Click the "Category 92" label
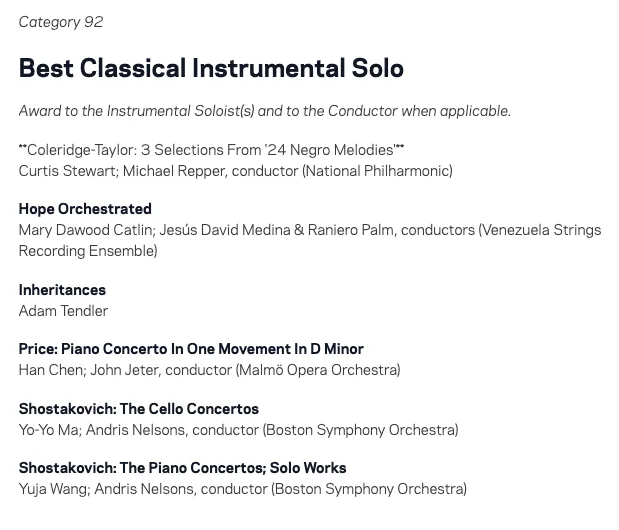 tap(60, 22)
